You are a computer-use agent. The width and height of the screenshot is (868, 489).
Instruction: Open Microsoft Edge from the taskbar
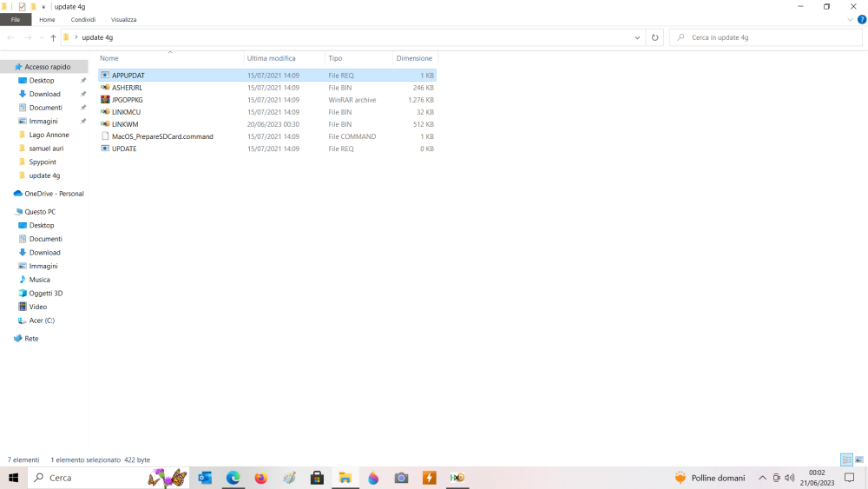233,478
